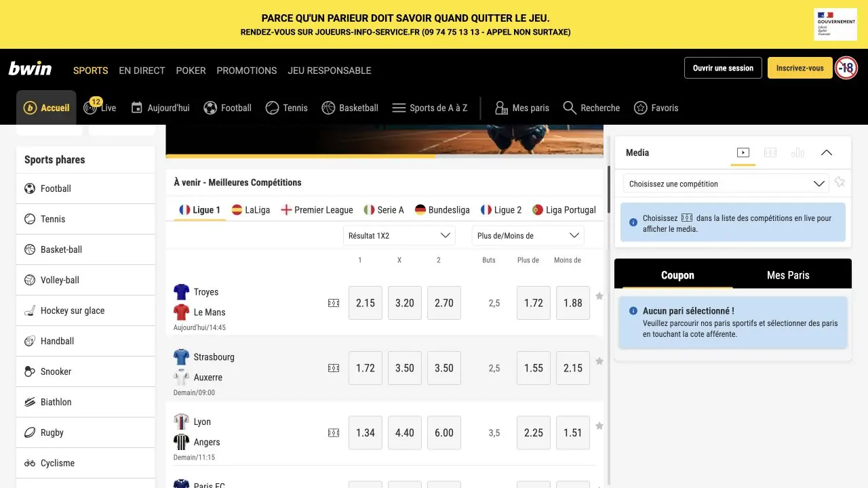Click the bwin logo

[30, 68]
